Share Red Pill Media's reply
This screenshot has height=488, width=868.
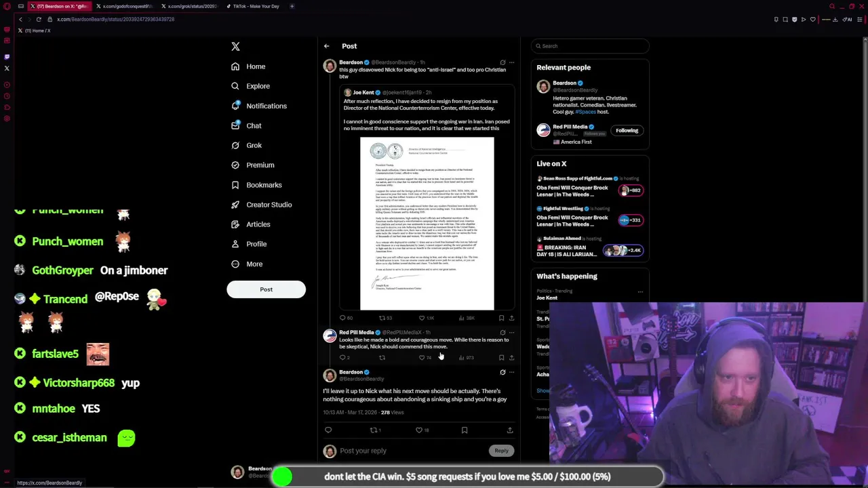click(x=511, y=357)
